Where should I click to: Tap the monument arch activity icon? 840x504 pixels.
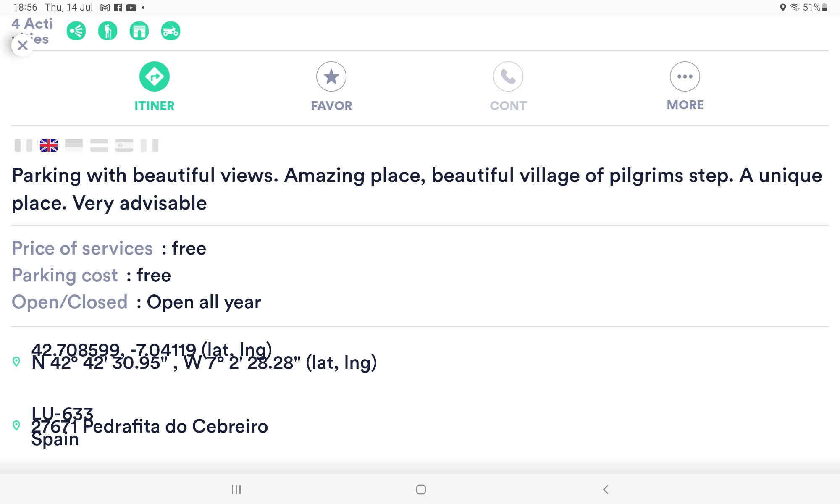[139, 31]
